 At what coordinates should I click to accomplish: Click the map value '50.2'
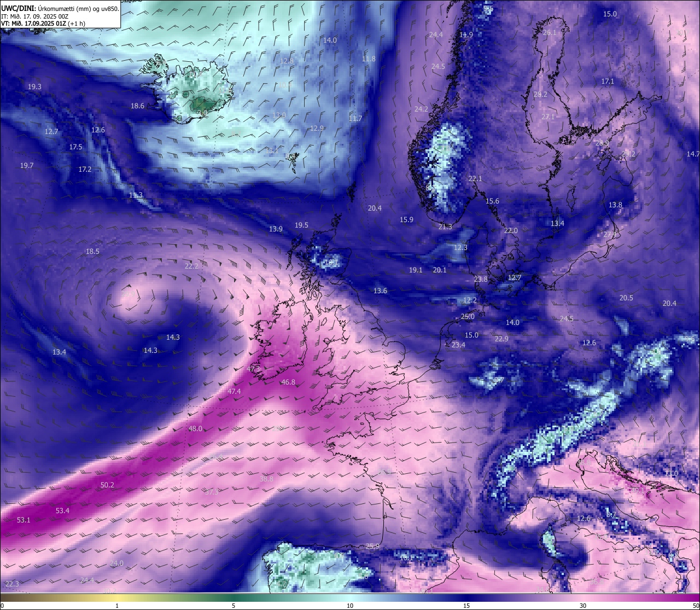click(x=107, y=485)
